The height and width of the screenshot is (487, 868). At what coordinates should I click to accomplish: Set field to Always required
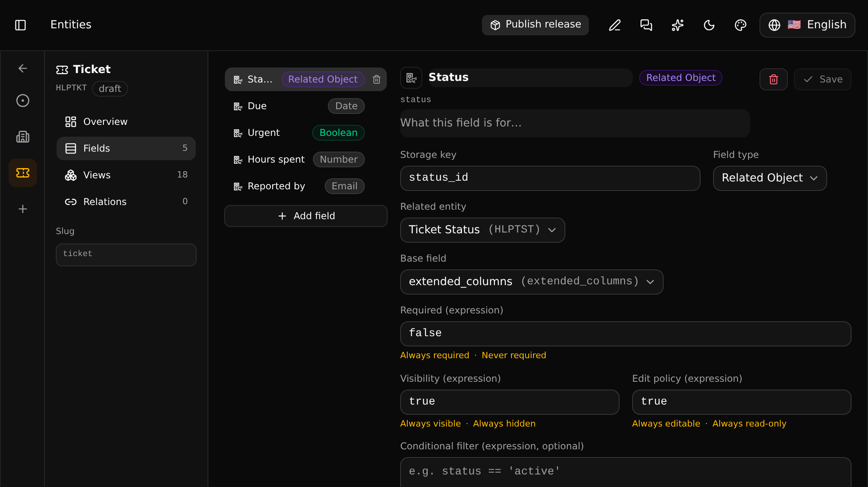click(x=435, y=355)
